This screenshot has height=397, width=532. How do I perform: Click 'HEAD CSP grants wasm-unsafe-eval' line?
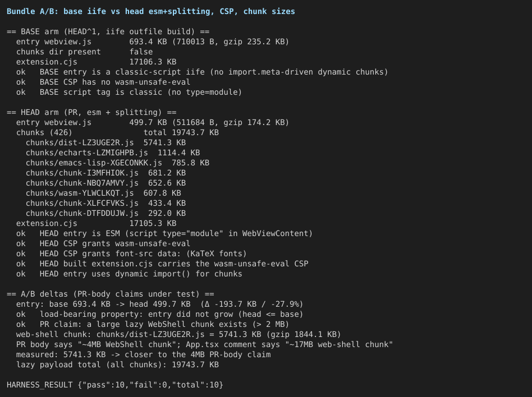103,243
